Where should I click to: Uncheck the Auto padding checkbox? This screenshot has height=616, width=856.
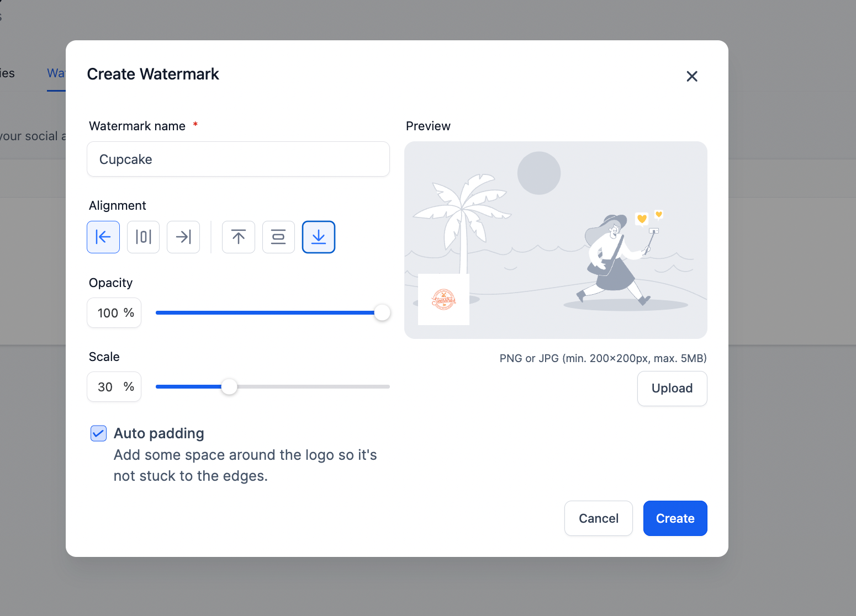[x=98, y=433]
